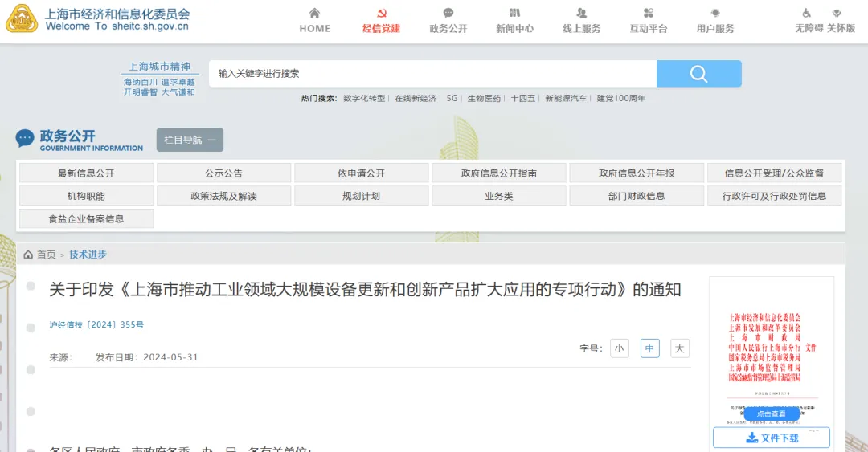Click the 政务公开 speech bubble icon in nav
Screen dimensions: 868x452
point(448,13)
